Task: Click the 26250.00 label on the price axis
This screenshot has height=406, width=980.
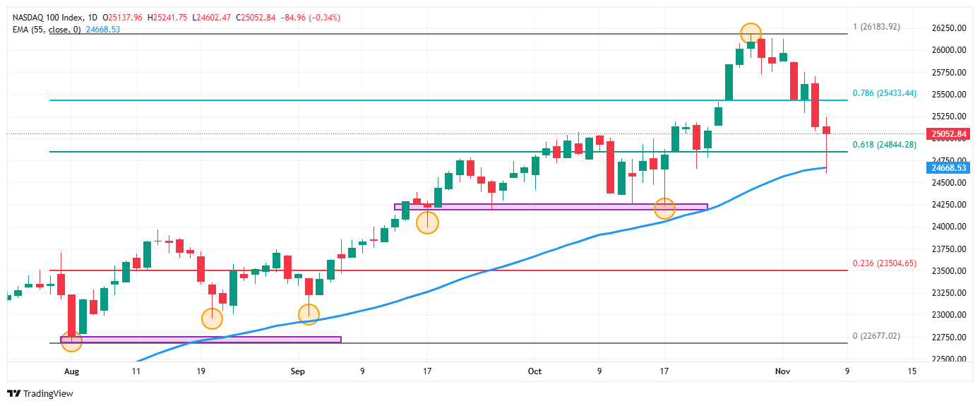Action: (x=948, y=28)
